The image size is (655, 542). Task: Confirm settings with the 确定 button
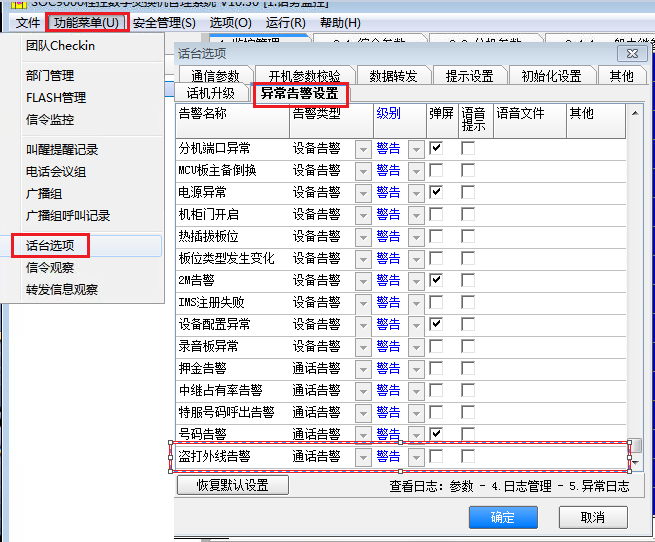click(503, 517)
